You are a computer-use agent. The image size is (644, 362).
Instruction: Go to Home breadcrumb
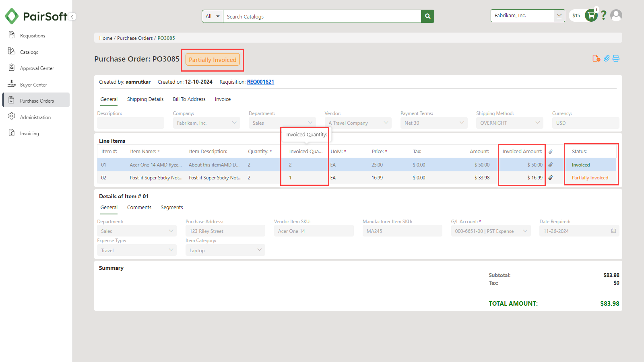pos(106,38)
